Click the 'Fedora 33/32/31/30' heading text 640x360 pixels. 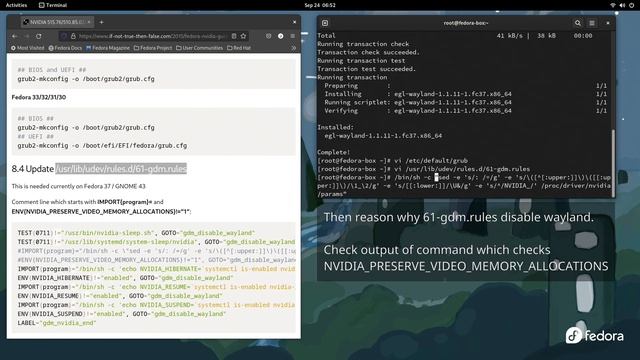[x=39, y=97]
